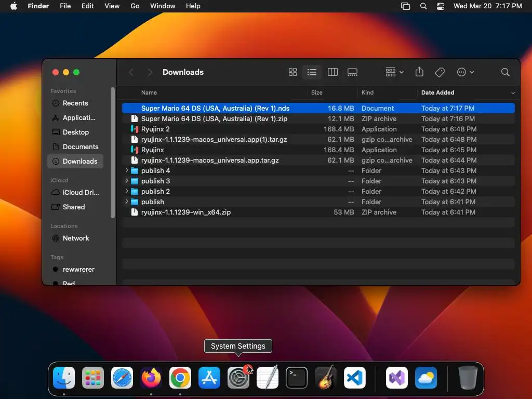Select the Ryujinx 2 application
The width and height of the screenshot is (532, 399).
click(318, 129)
